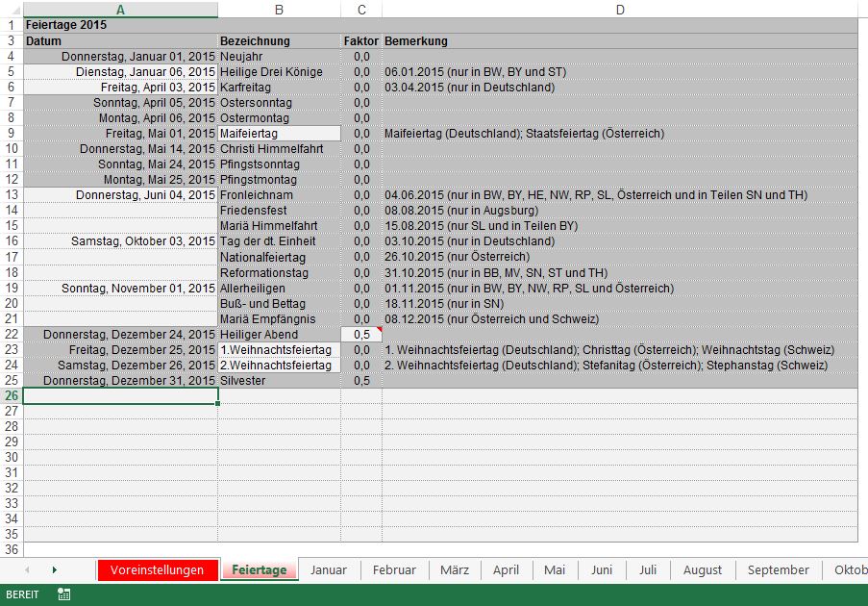Select the April sheet tab

coord(506,569)
